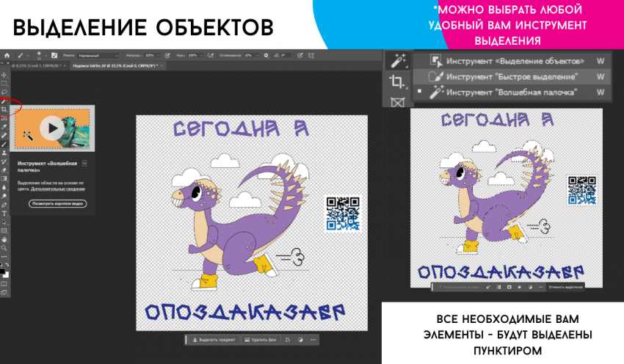This screenshot has height=364, width=624.
Task: Open the brush tool preset dropdown arrow
Action: click(28, 55)
